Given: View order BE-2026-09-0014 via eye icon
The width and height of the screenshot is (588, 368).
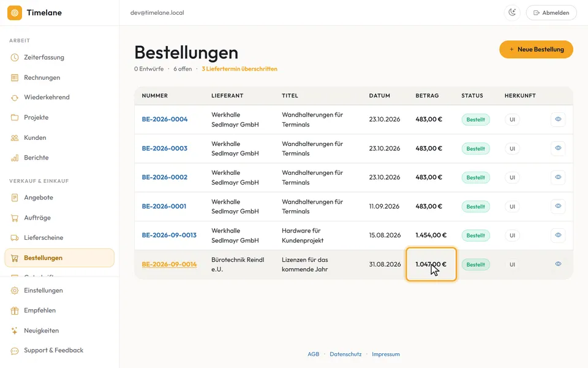Looking at the screenshot, I should point(558,264).
